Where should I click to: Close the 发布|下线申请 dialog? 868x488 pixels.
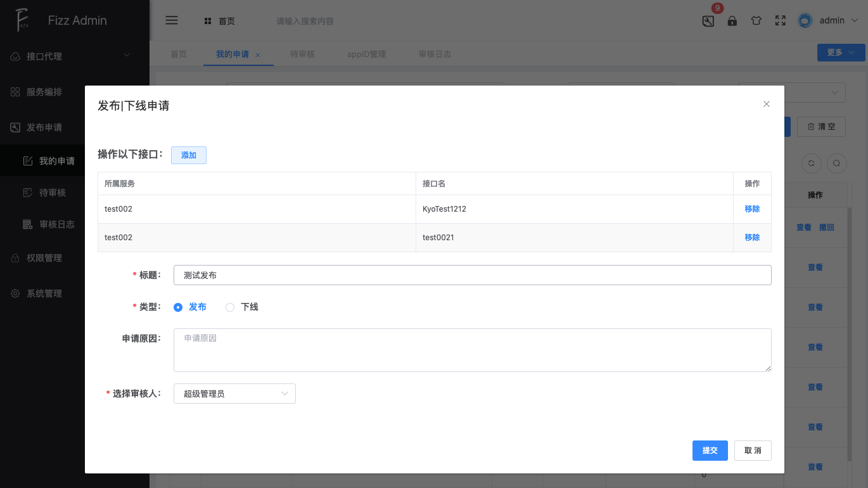click(x=766, y=104)
